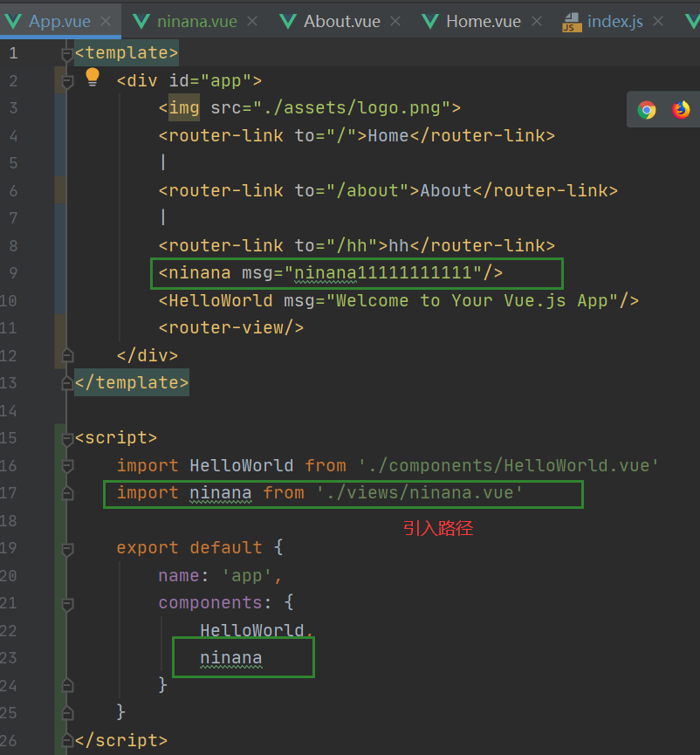The width and height of the screenshot is (700, 755).
Task: Click the Vue icon on ninana.vue tab
Action: coord(141,21)
